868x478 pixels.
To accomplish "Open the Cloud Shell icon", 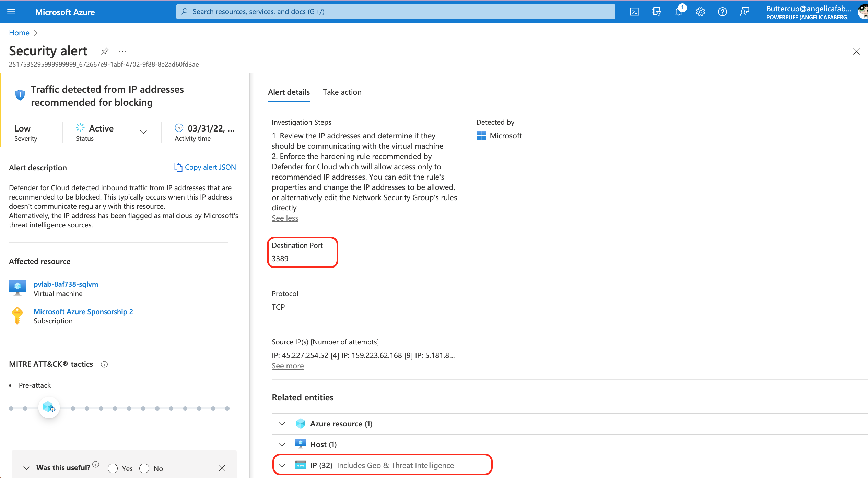I will [634, 12].
